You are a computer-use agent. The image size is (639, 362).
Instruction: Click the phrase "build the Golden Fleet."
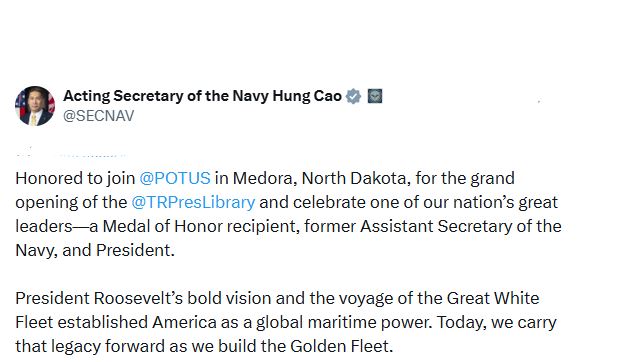306,347
